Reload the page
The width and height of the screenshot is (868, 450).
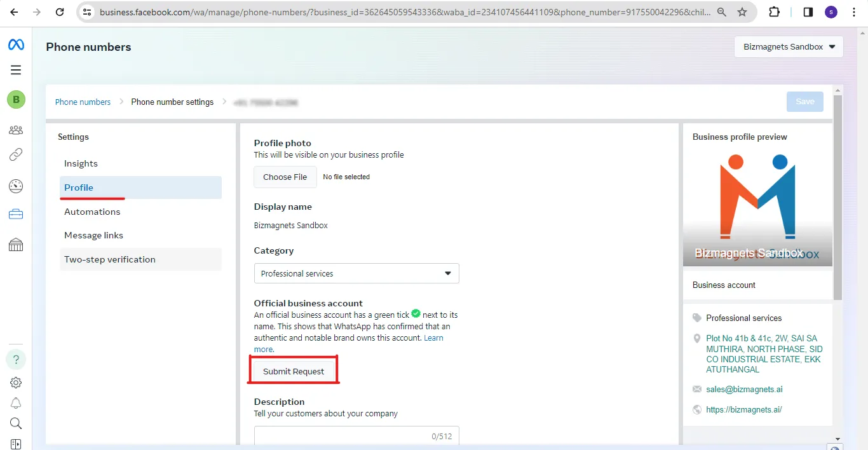[60, 12]
